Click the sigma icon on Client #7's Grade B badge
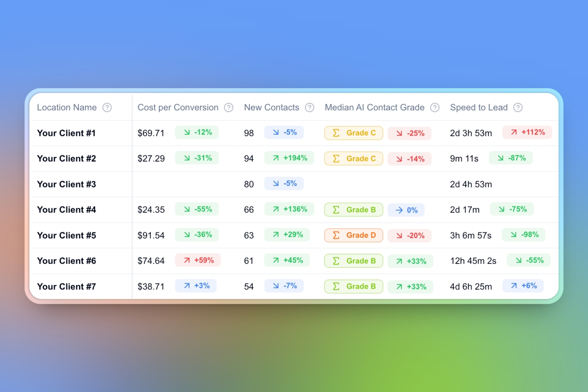 click(336, 286)
